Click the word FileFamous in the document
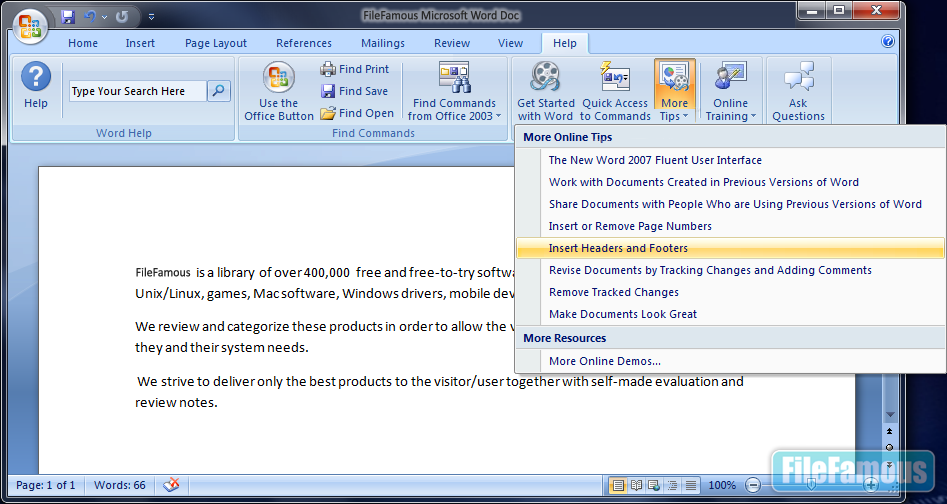This screenshot has height=504, width=947. click(x=162, y=272)
